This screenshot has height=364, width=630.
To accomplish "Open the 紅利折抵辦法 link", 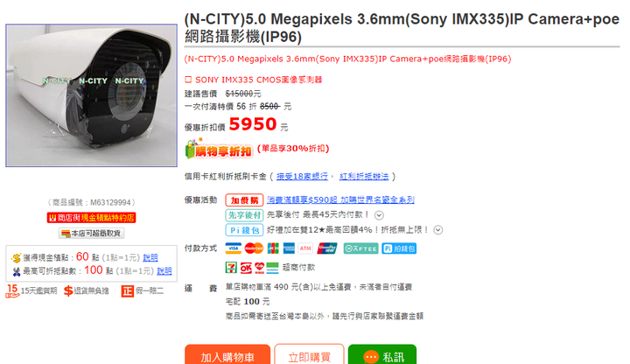I will pos(364,177).
